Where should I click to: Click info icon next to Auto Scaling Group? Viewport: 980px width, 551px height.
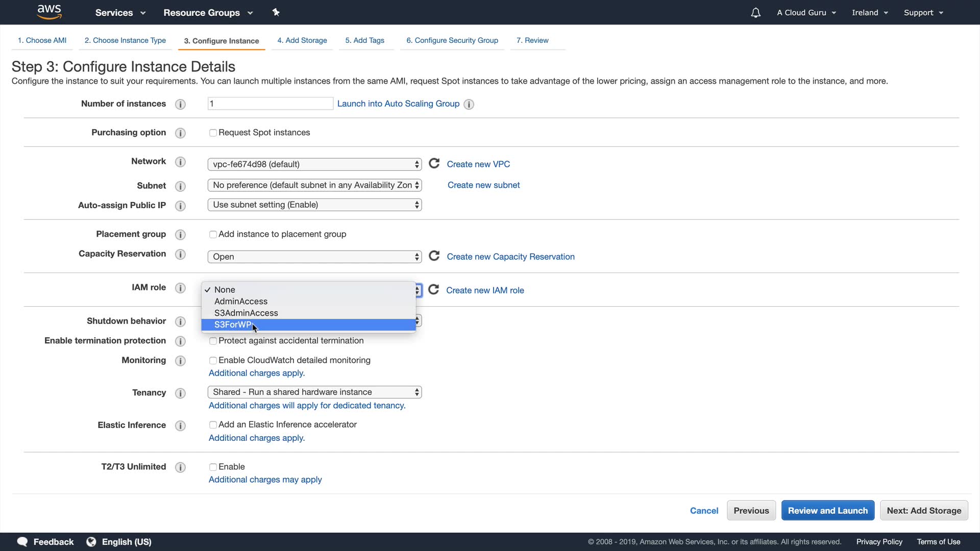click(x=469, y=104)
